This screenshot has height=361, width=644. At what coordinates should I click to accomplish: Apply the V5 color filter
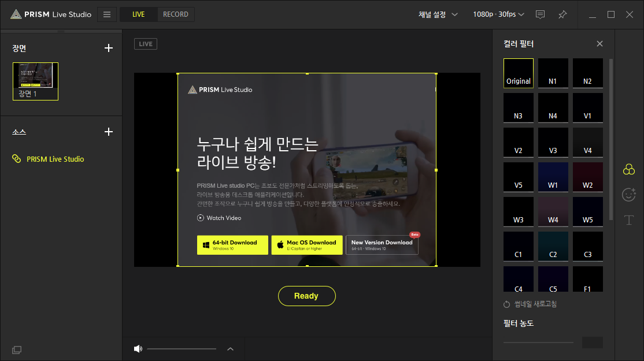point(519,177)
